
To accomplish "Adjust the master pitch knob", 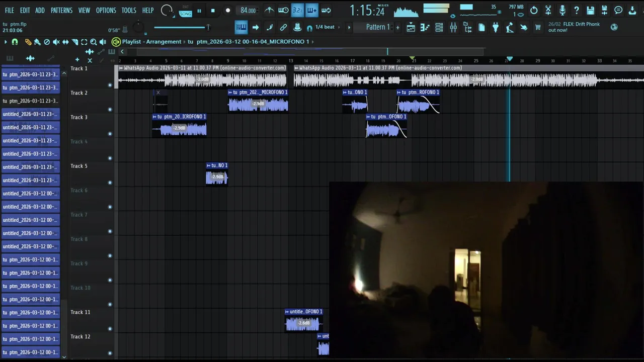I will [138, 27].
